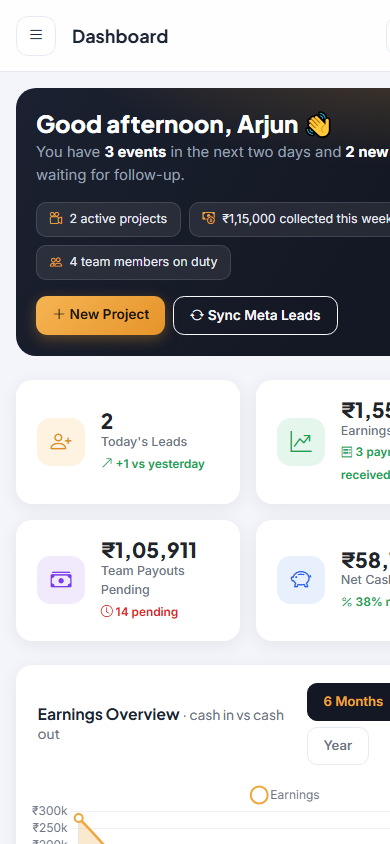
Task: Open the 4 team members on duty chip
Action: click(133, 263)
